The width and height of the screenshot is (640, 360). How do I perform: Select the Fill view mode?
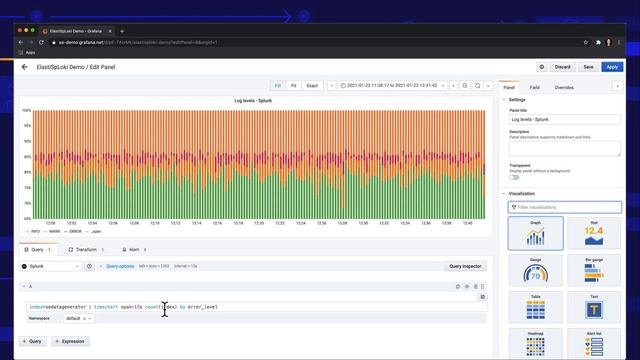click(278, 86)
